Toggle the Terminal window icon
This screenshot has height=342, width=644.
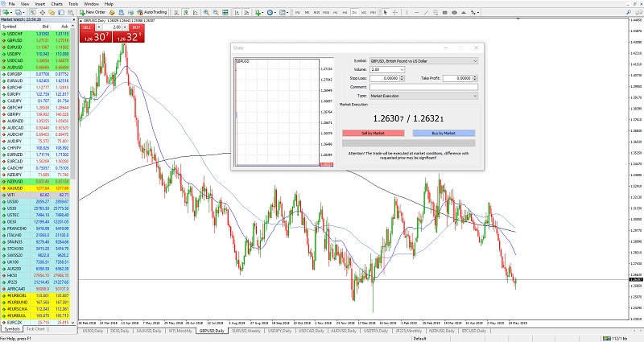(61, 12)
